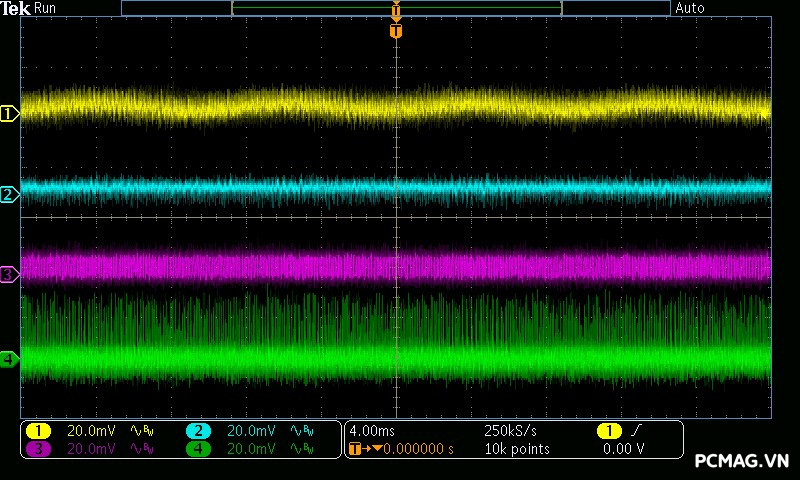Click the orange trigger position T marker
Image resolution: width=800 pixels, height=480 pixels.
pos(396,31)
